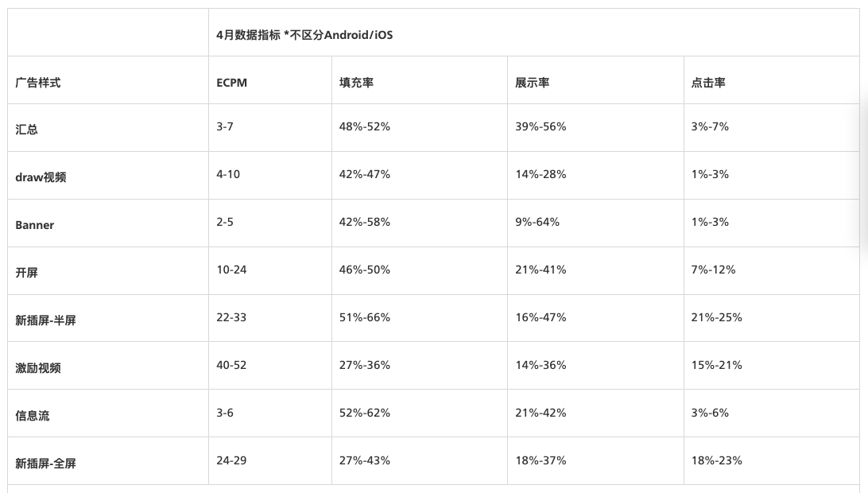The height and width of the screenshot is (493, 868).
Task: Select the draw视频 row label
Action: pyautogui.click(x=41, y=177)
